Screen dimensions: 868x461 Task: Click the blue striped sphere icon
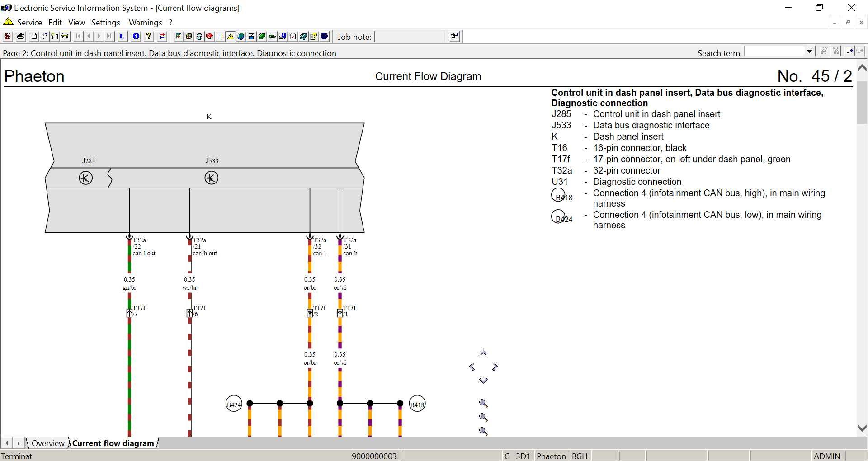coord(324,36)
